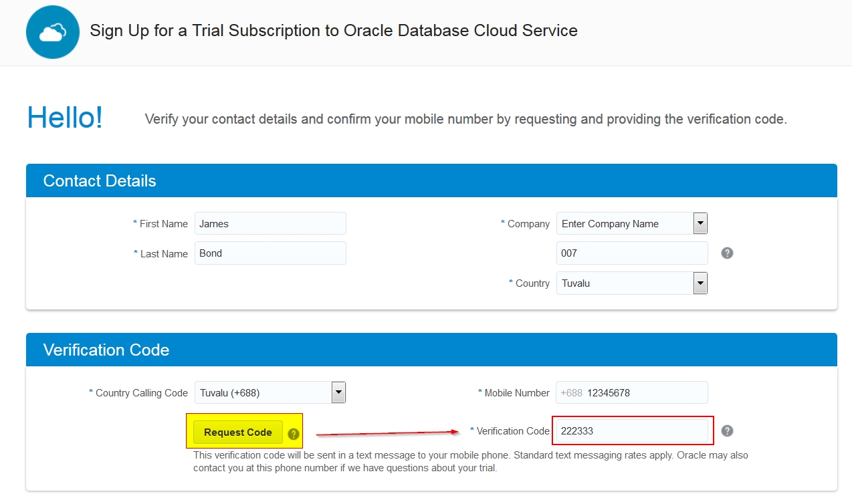Click the Request Code button
Image resolution: width=852 pixels, height=504 pixels.
point(238,432)
